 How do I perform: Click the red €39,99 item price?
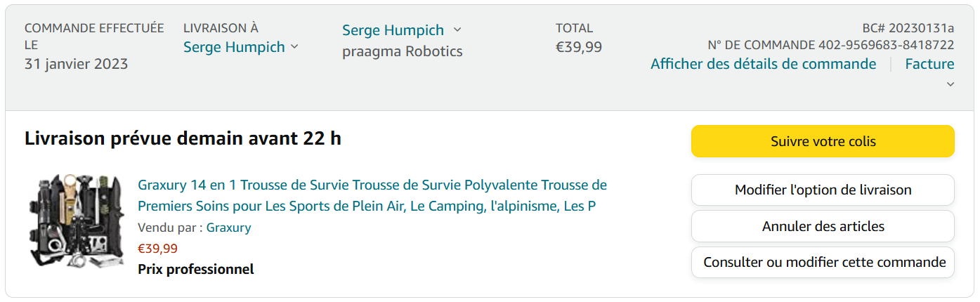[x=157, y=248]
